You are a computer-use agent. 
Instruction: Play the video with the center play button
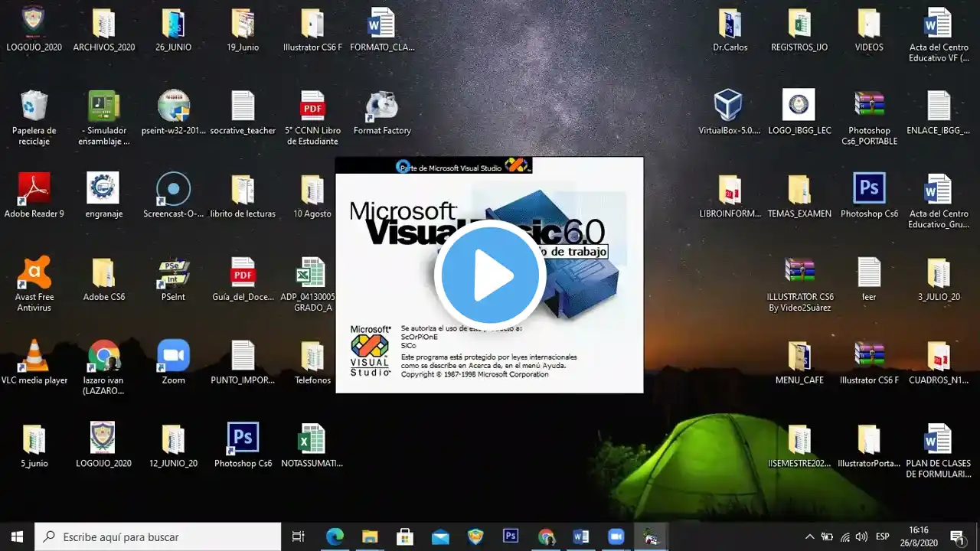490,275
